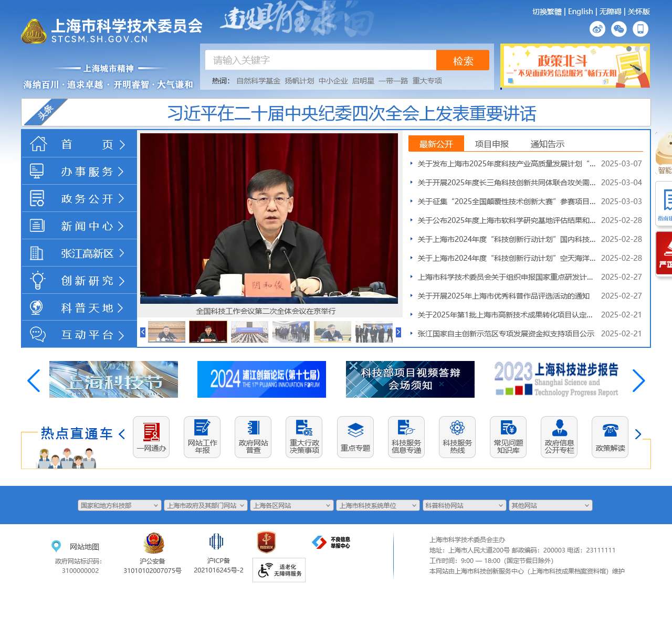Screen dimensions: 672x627
Task: Switch site language to English
Action: 580,11
